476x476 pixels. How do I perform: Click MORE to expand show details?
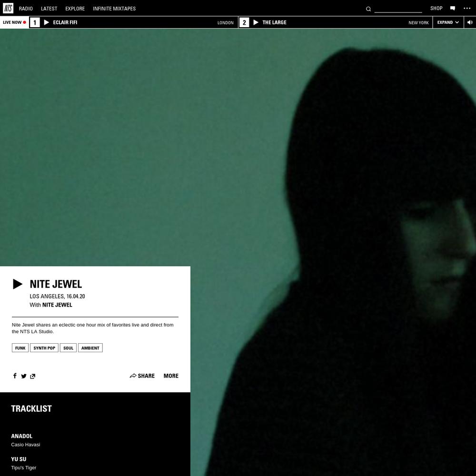(171, 376)
